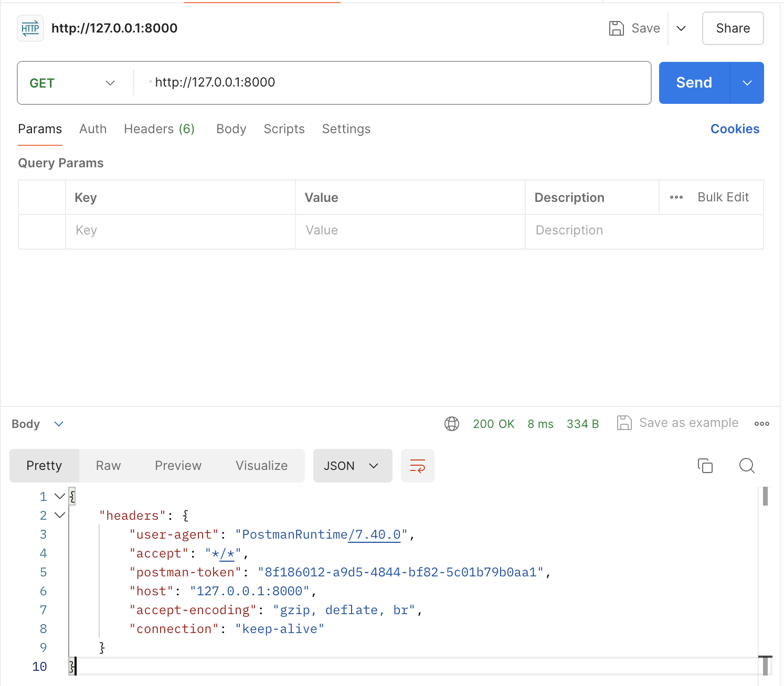Search within the response body
The height and width of the screenshot is (686, 784).
747,466
